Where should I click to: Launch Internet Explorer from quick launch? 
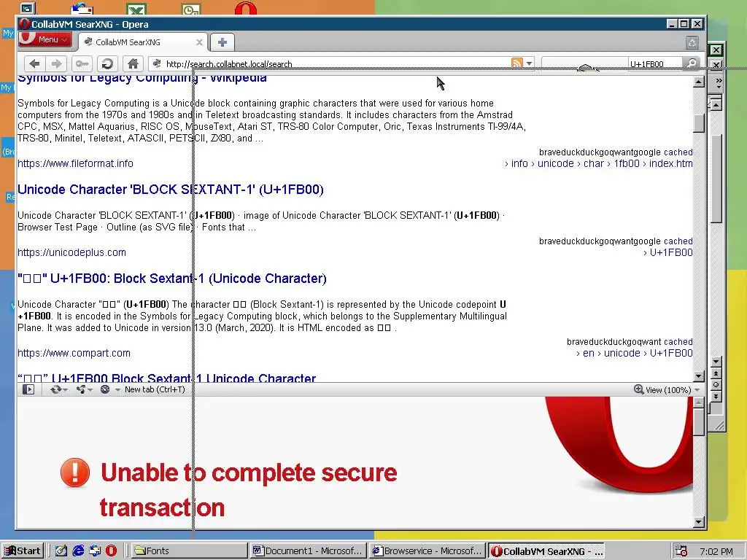click(x=78, y=551)
